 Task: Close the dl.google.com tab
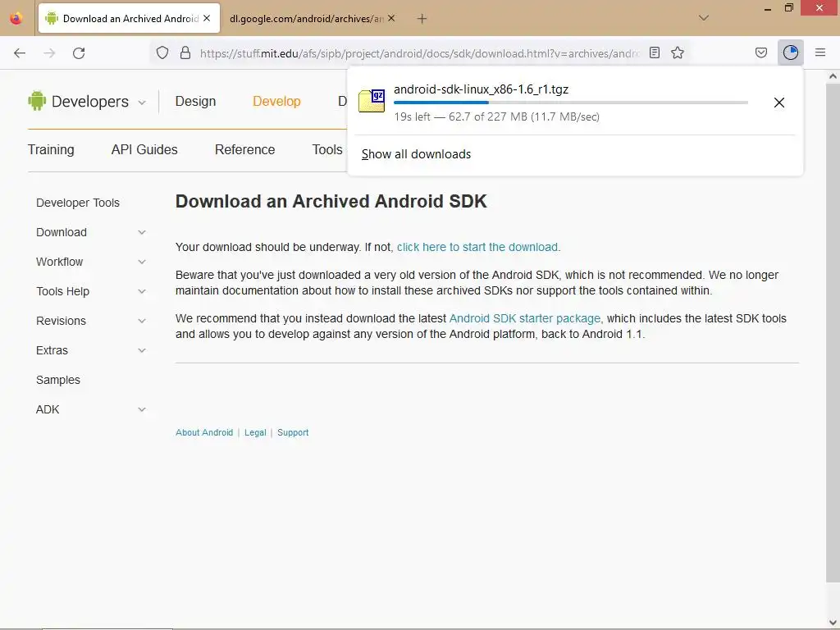391,18
